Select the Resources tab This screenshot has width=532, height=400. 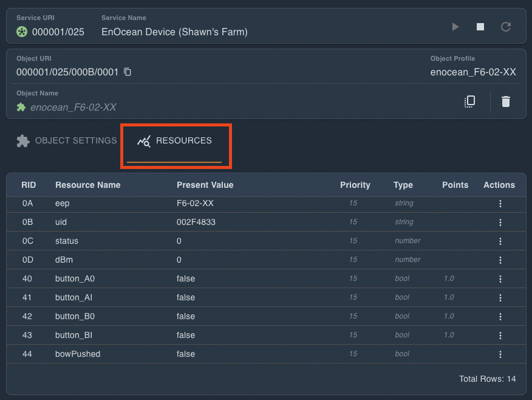(x=175, y=141)
